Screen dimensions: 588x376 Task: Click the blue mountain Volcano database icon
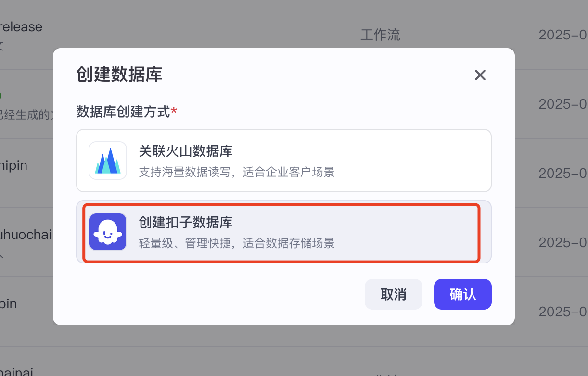click(x=108, y=161)
